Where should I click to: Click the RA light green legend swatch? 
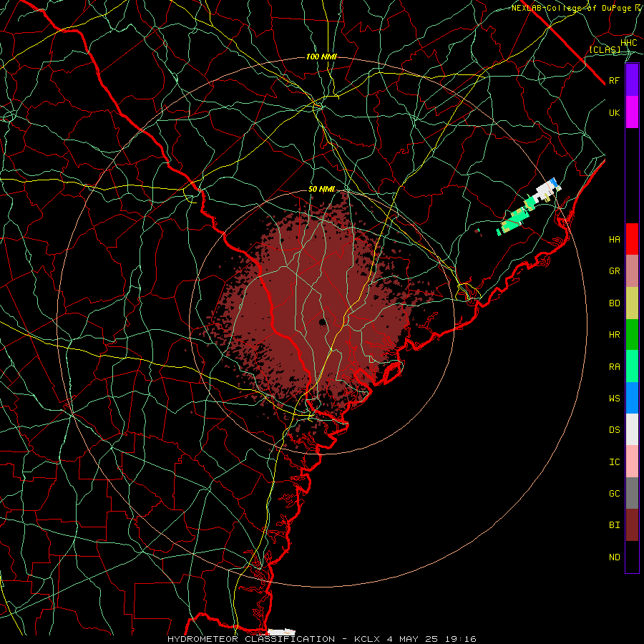point(632,366)
